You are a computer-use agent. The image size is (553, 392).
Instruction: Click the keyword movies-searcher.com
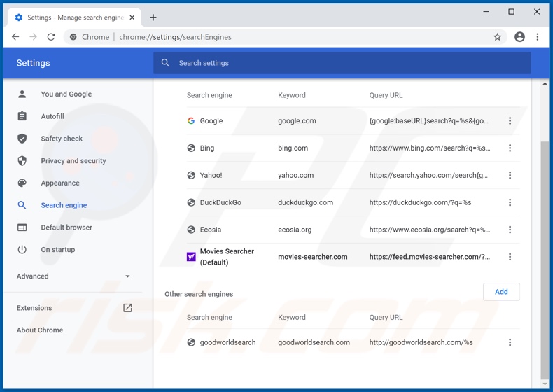[x=312, y=257]
